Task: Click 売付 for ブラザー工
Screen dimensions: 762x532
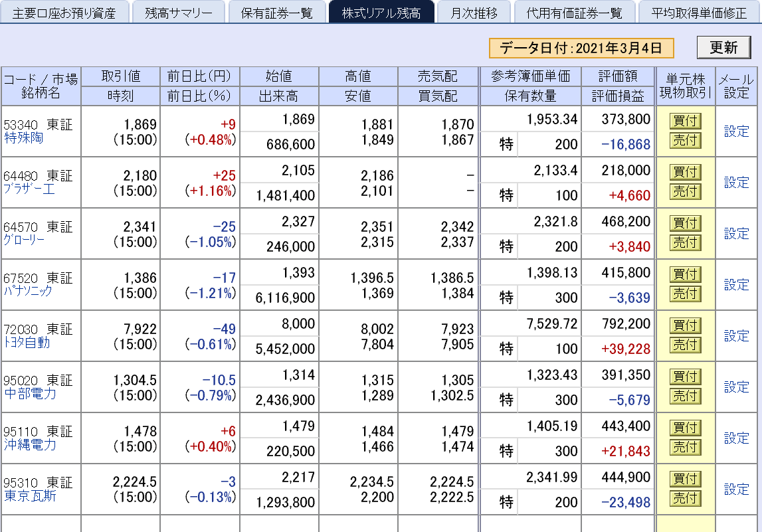Action: (x=685, y=191)
